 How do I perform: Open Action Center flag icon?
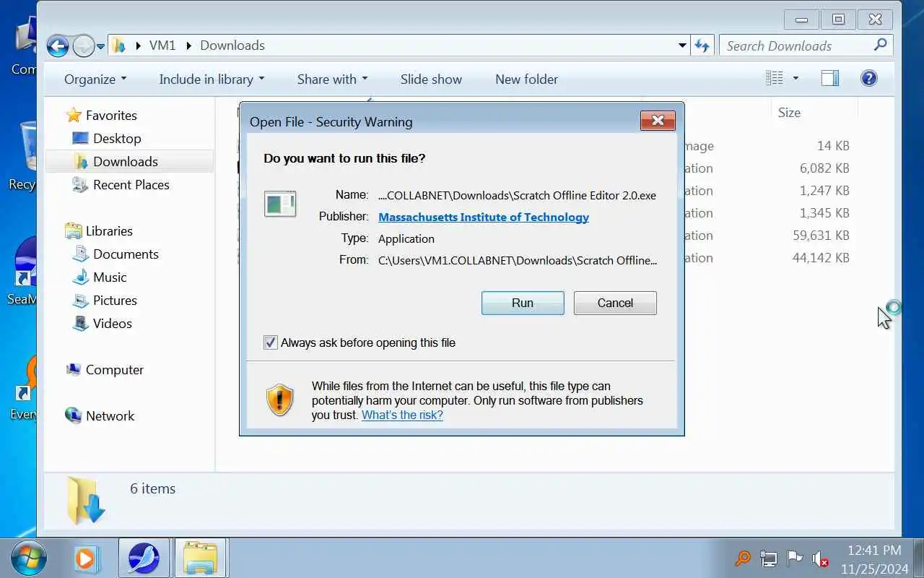[794, 558]
